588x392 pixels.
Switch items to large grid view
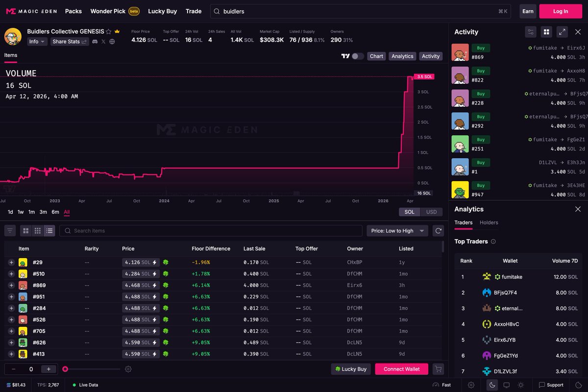coord(26,231)
